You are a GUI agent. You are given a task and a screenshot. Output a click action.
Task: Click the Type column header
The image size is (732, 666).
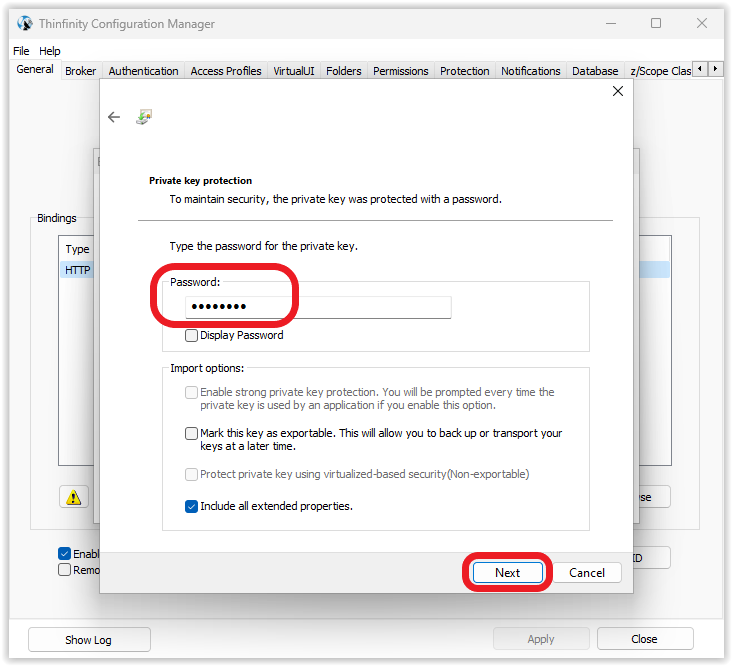tap(77, 249)
